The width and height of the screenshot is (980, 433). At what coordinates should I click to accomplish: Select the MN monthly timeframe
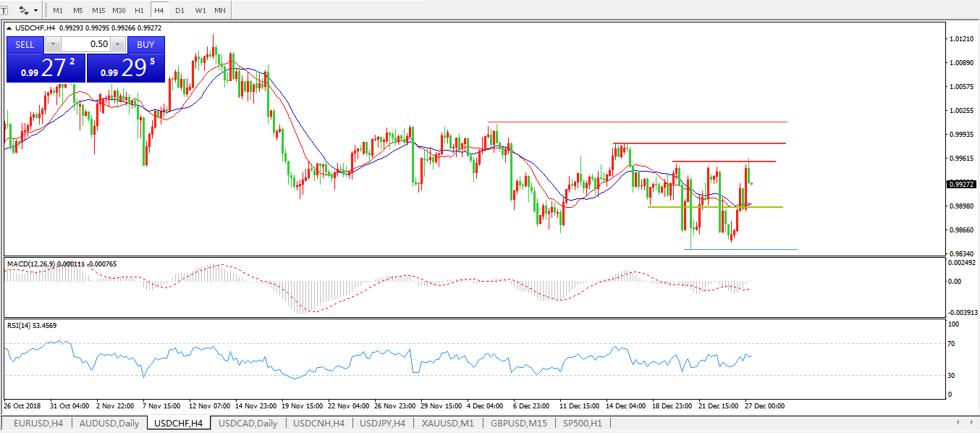[219, 11]
